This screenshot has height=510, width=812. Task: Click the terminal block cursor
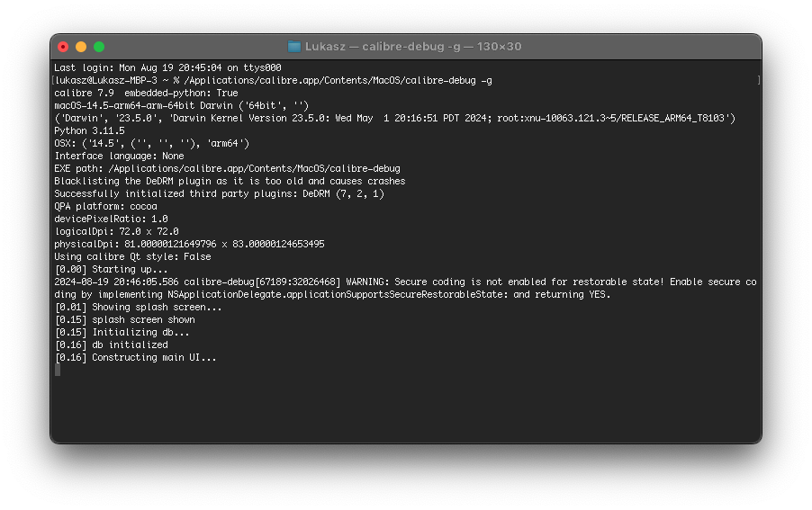tap(58, 370)
